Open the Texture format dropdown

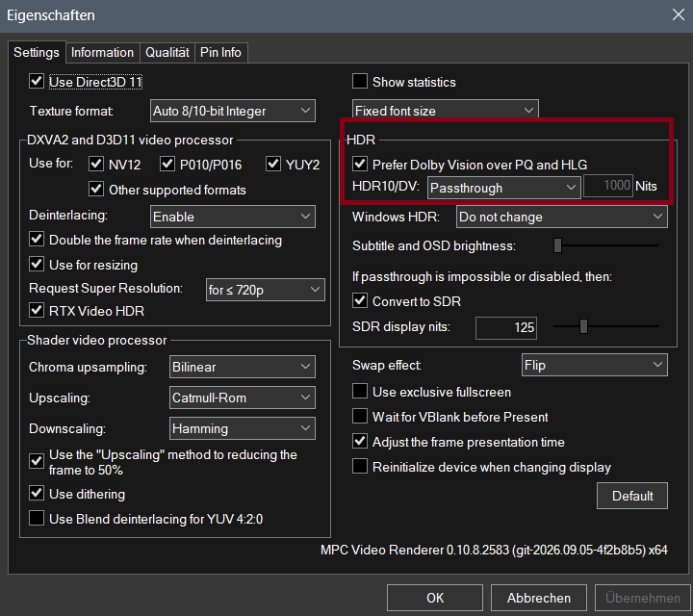point(233,111)
